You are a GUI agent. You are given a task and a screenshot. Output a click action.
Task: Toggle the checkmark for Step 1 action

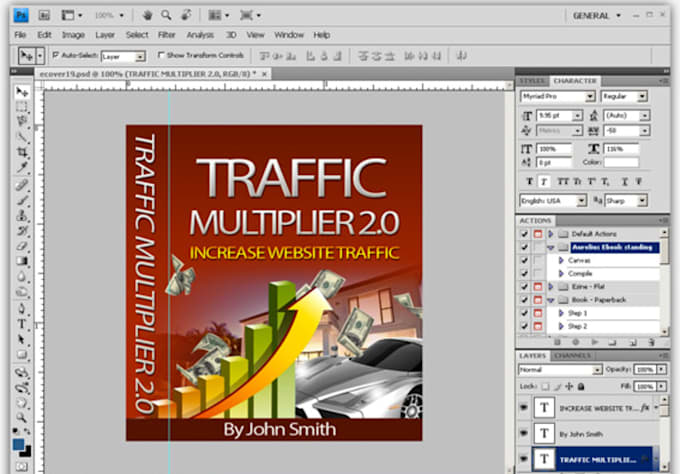click(524, 313)
